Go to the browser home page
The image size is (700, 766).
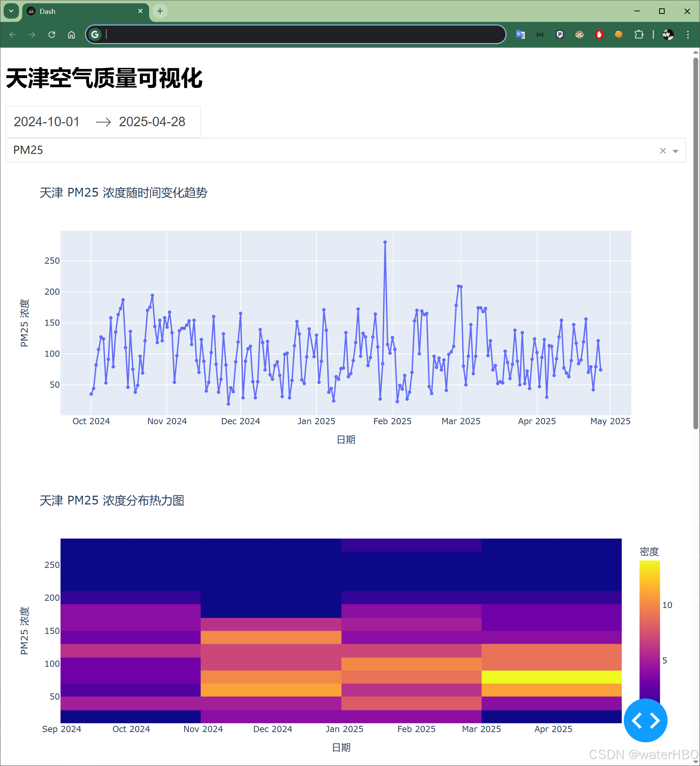71,35
